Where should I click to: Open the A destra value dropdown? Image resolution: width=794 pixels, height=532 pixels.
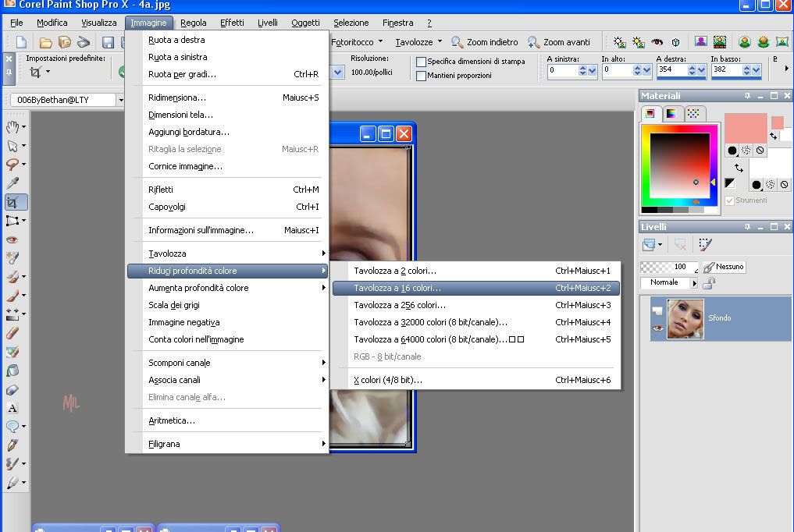click(701, 71)
